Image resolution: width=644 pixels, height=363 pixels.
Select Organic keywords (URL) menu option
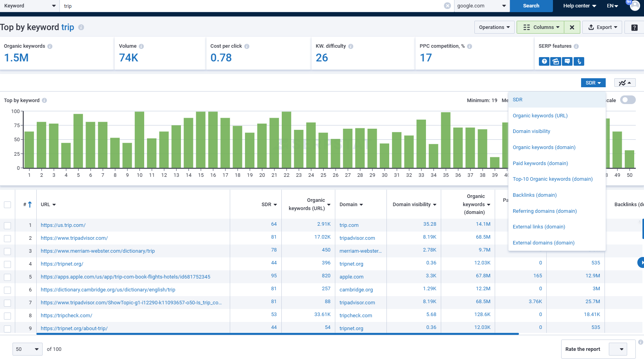click(x=557, y=116)
